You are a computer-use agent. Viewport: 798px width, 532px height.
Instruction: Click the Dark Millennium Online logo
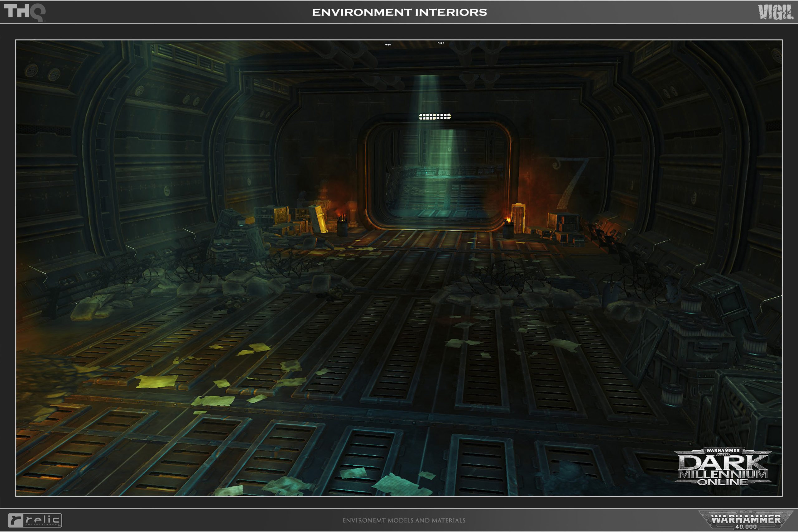[x=723, y=467]
